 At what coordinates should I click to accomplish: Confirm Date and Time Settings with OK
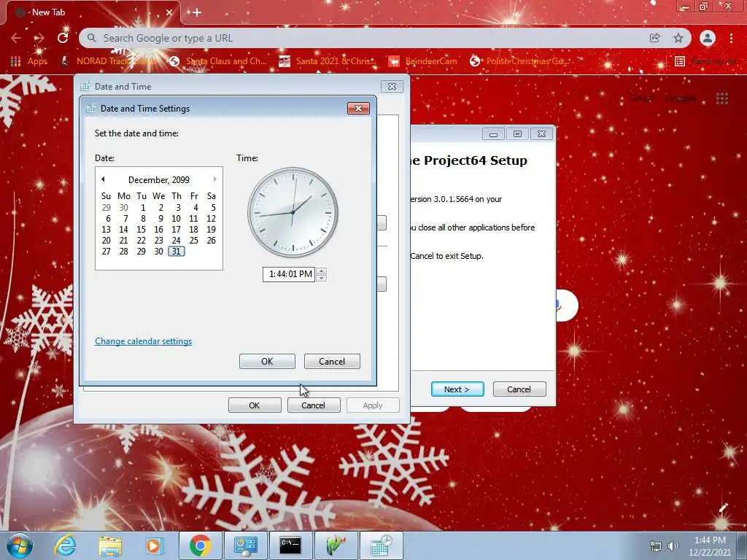267,362
